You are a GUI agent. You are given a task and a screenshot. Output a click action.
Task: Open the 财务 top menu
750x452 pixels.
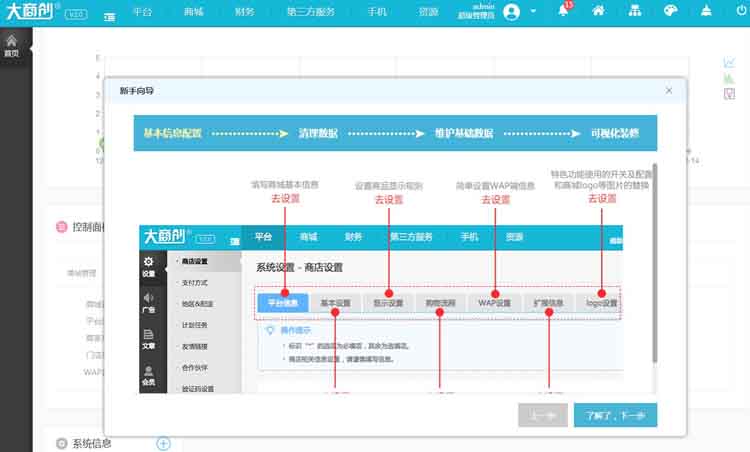click(244, 12)
